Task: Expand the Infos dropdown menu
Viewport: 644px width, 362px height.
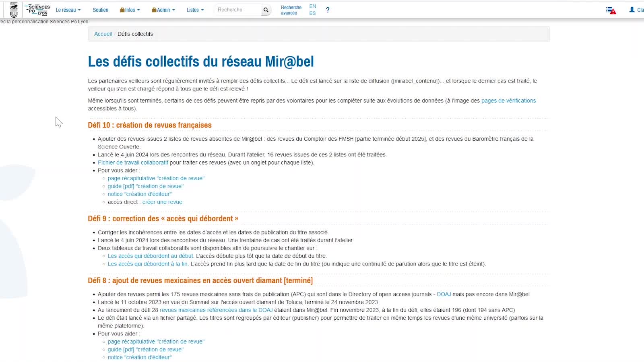Action: pyautogui.click(x=130, y=10)
